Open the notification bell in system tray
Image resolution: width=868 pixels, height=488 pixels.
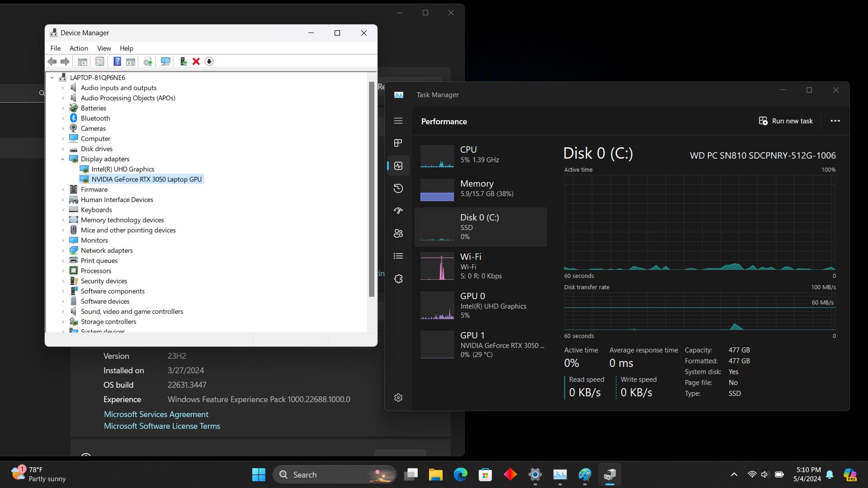[x=830, y=474]
